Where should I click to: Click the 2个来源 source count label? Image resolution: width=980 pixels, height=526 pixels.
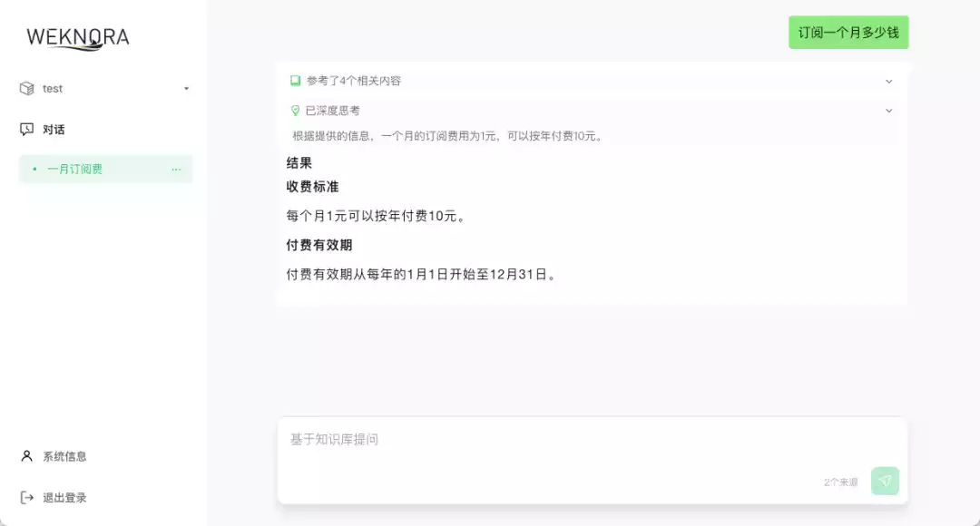coord(841,482)
